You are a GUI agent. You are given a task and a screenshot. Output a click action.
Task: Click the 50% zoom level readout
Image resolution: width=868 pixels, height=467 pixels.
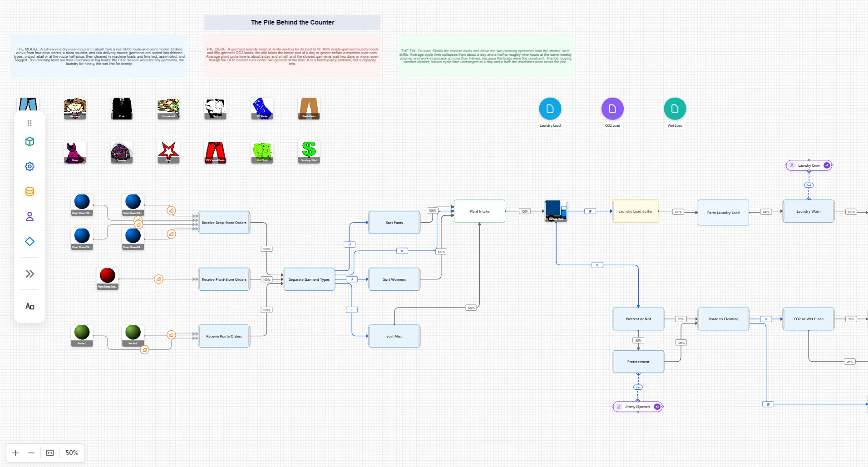tap(72, 453)
